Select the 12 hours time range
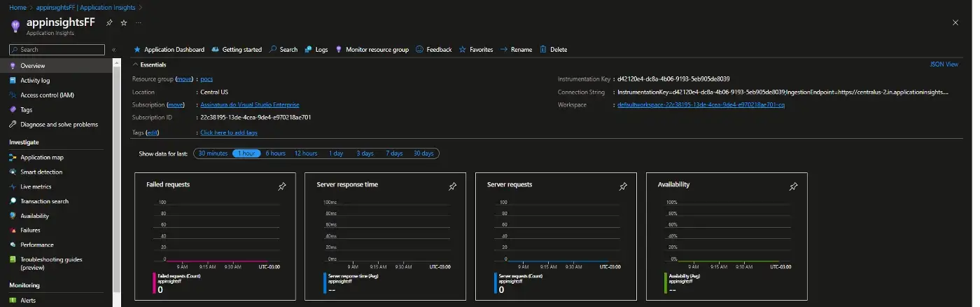Image resolution: width=980 pixels, height=307 pixels. (306, 153)
